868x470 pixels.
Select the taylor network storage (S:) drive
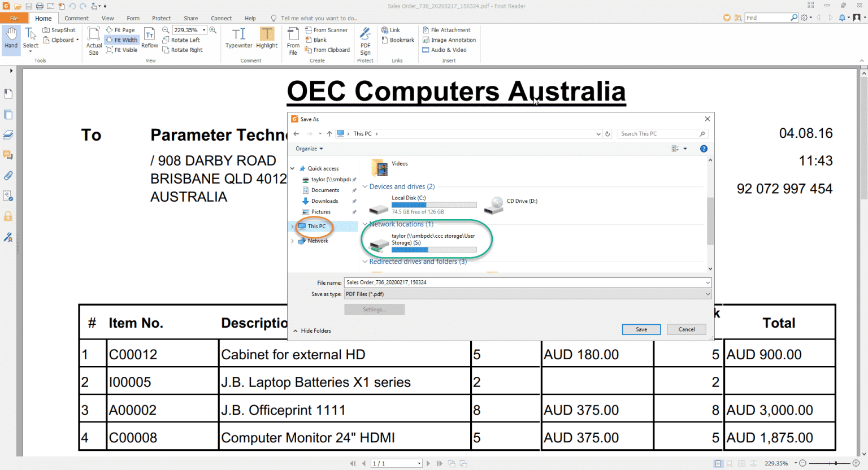(424, 242)
